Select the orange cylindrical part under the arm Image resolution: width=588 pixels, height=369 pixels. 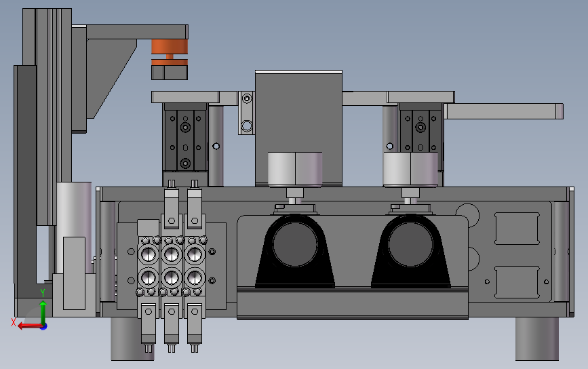[x=170, y=52]
